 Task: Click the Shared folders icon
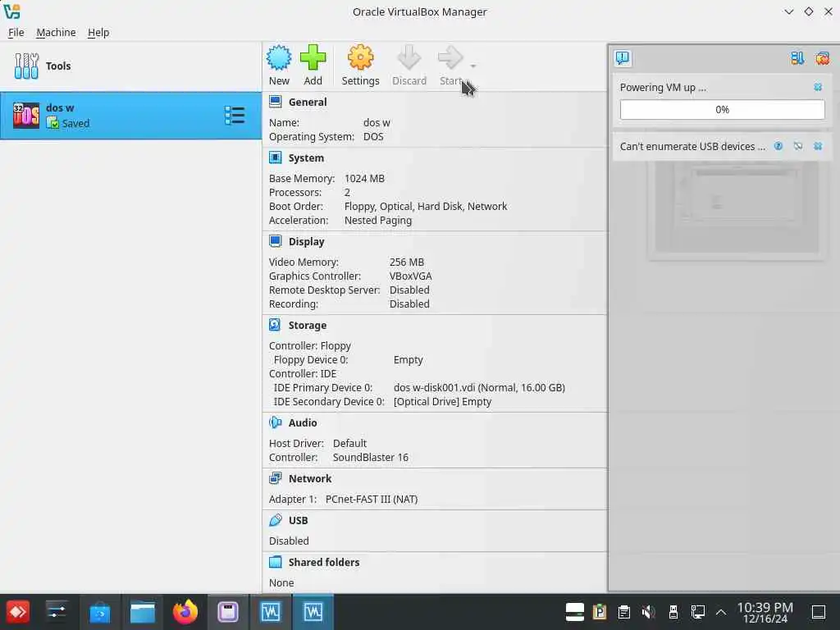click(276, 561)
